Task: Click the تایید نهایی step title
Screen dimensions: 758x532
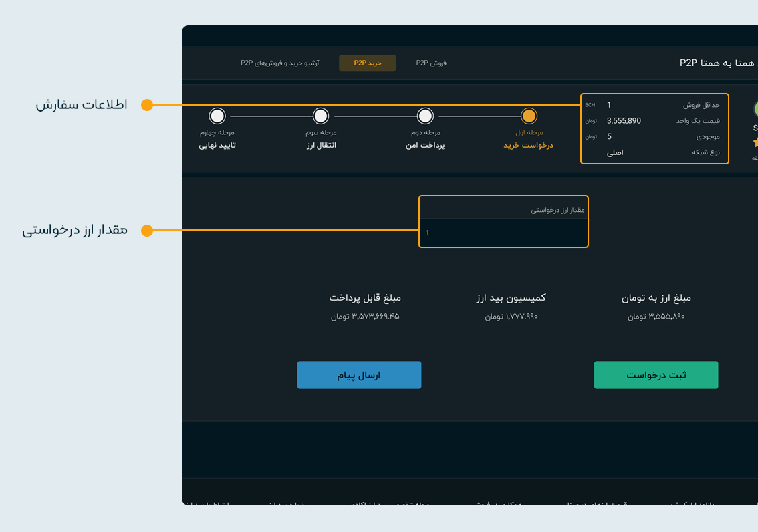Action: [x=217, y=145]
